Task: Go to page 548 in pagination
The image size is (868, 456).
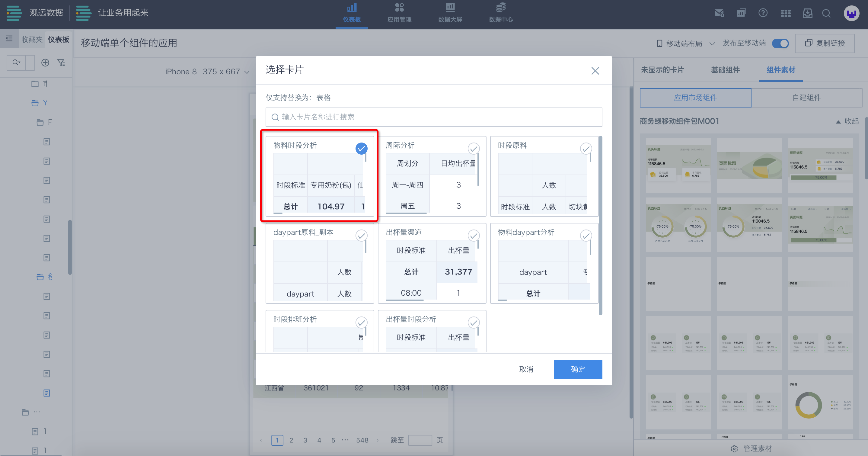Action: pos(362,440)
